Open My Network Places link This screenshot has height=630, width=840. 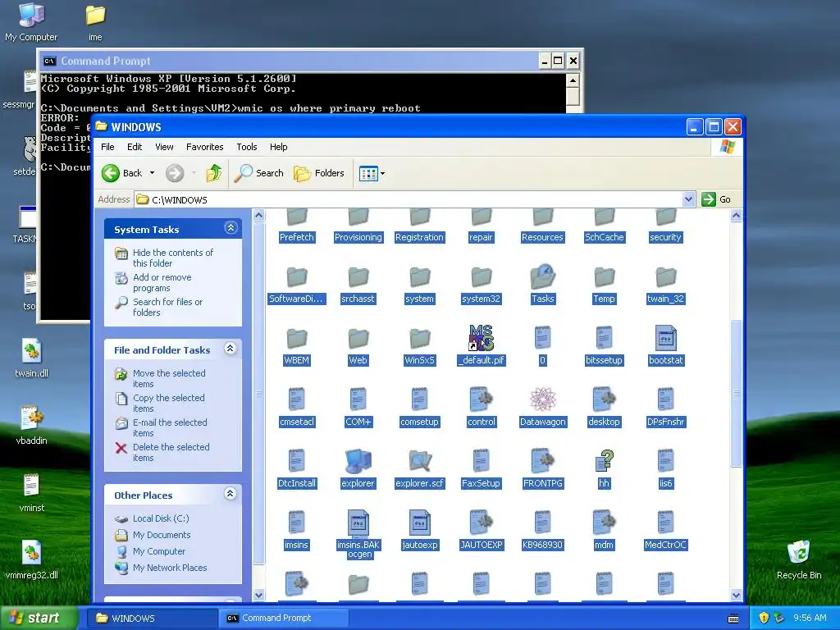[170, 568]
